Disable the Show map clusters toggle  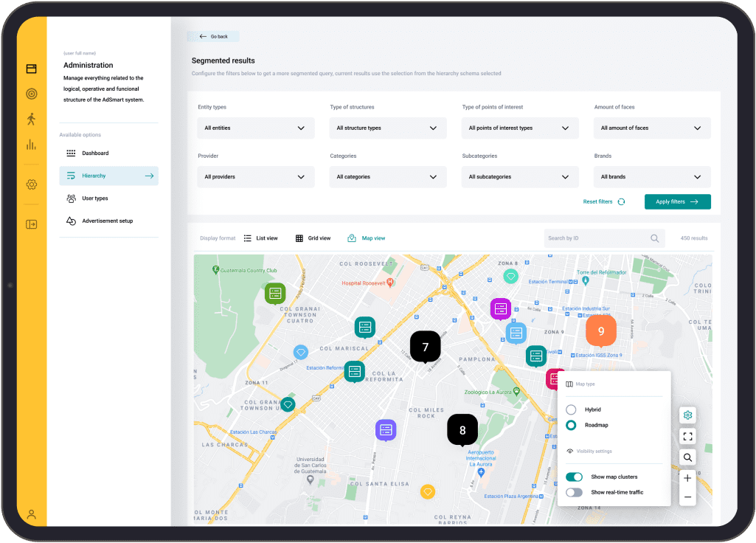coord(574,477)
